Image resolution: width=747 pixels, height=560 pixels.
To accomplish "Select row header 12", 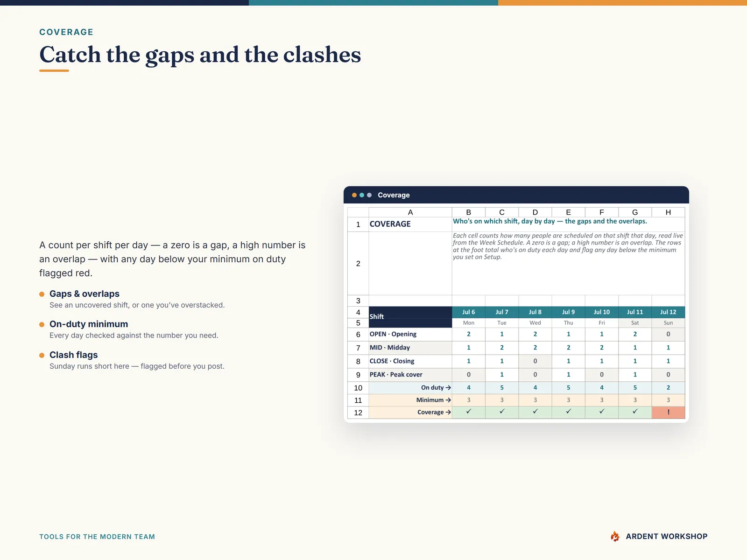I will [358, 413].
